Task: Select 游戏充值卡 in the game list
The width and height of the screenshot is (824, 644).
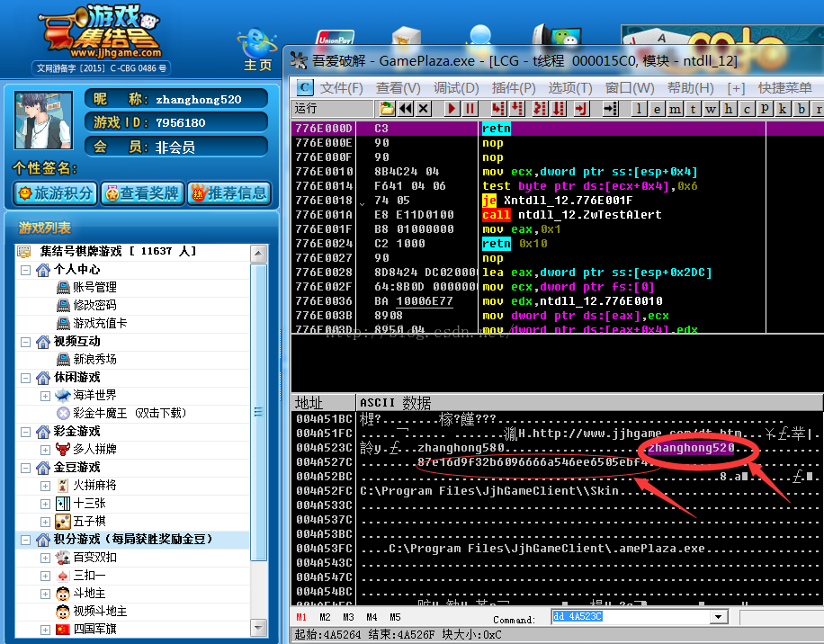Action: click(x=100, y=323)
